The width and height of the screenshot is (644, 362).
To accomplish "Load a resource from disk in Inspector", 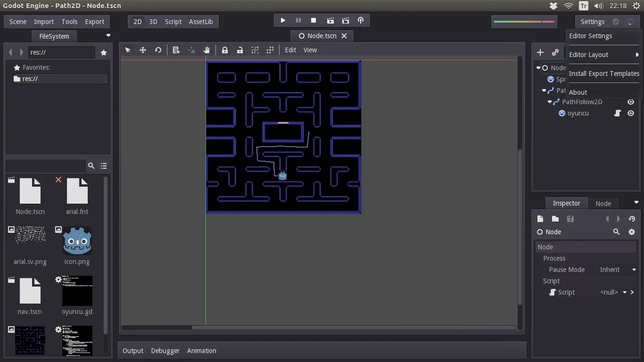I will 555,219.
